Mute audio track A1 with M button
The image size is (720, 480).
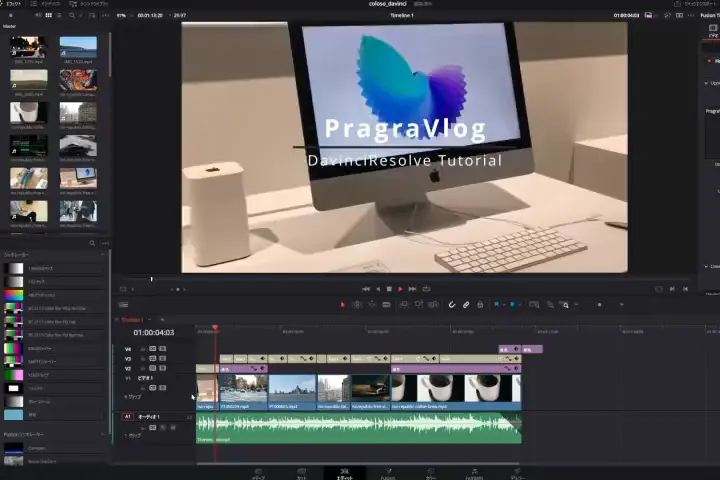(x=173, y=428)
